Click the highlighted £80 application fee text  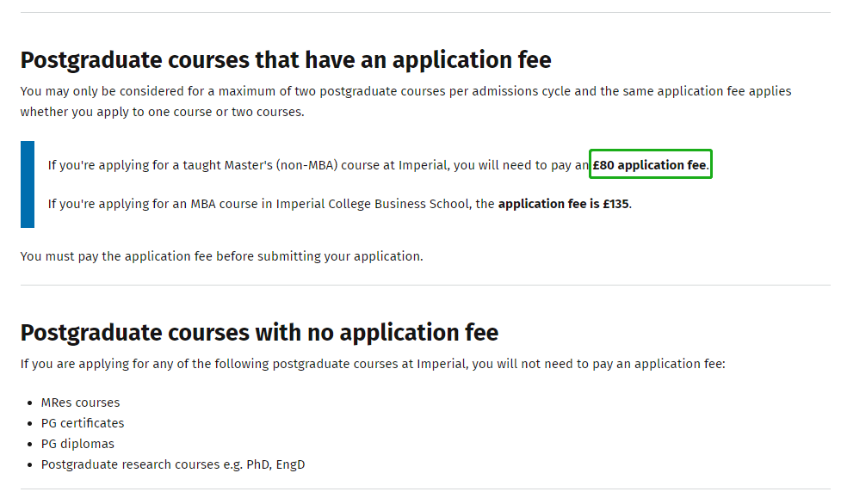click(650, 165)
